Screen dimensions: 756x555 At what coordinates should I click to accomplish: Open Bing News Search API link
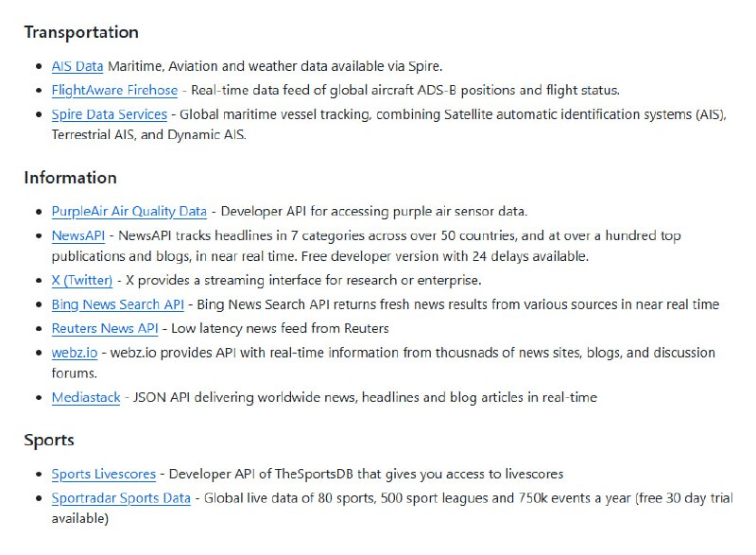[117, 304]
